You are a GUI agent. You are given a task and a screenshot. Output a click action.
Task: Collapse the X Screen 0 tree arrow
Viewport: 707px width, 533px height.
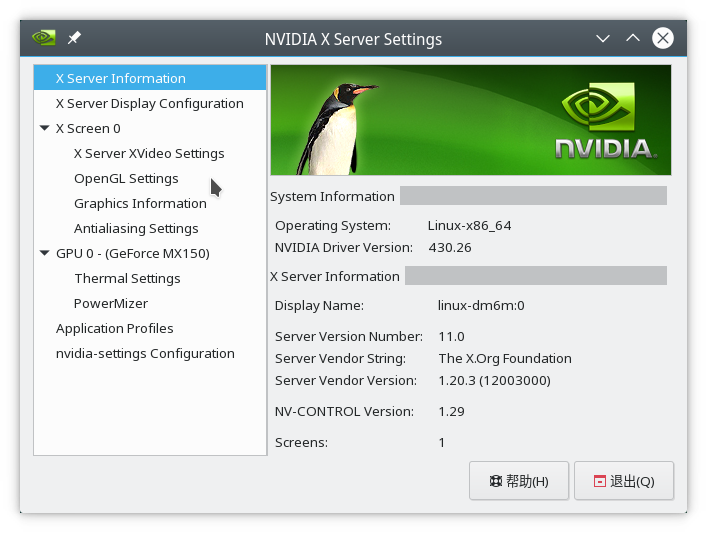[x=45, y=128]
